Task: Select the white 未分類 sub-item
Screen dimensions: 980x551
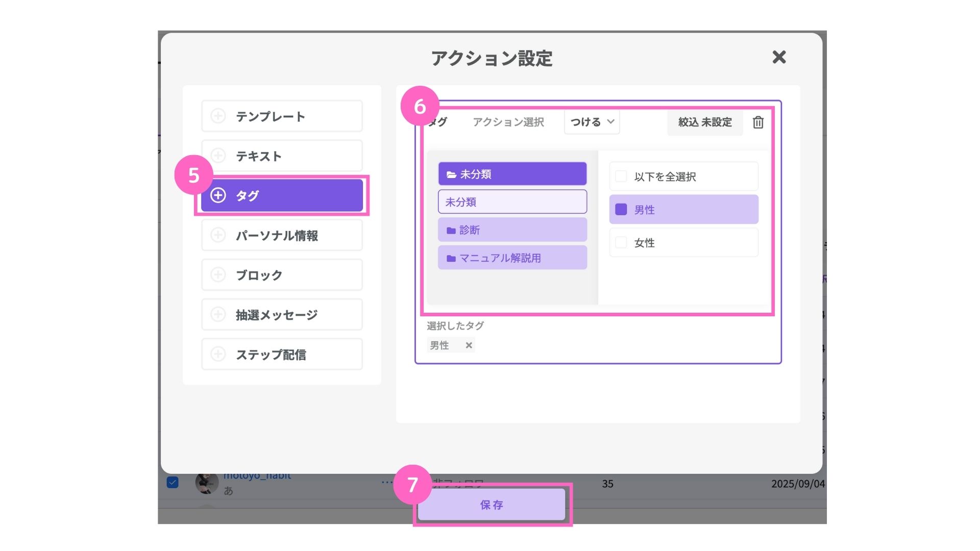Action: pos(512,202)
